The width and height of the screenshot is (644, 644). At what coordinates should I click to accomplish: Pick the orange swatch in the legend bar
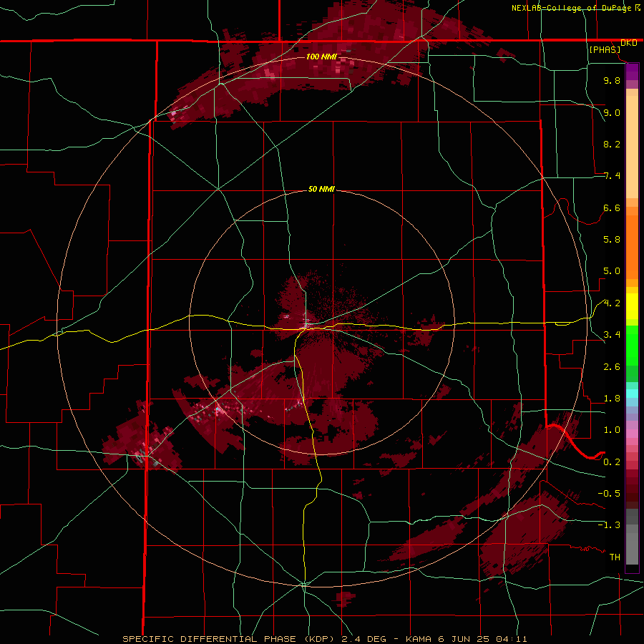click(x=632, y=248)
